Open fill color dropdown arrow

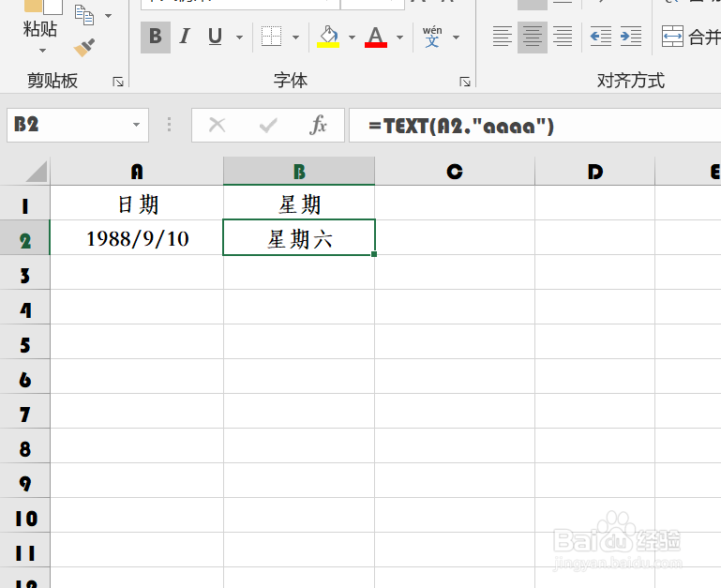[x=353, y=38]
